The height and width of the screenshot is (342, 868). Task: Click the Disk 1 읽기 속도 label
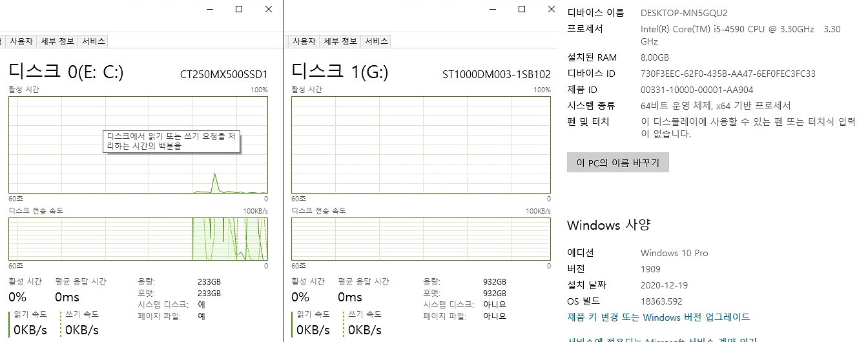coord(312,314)
